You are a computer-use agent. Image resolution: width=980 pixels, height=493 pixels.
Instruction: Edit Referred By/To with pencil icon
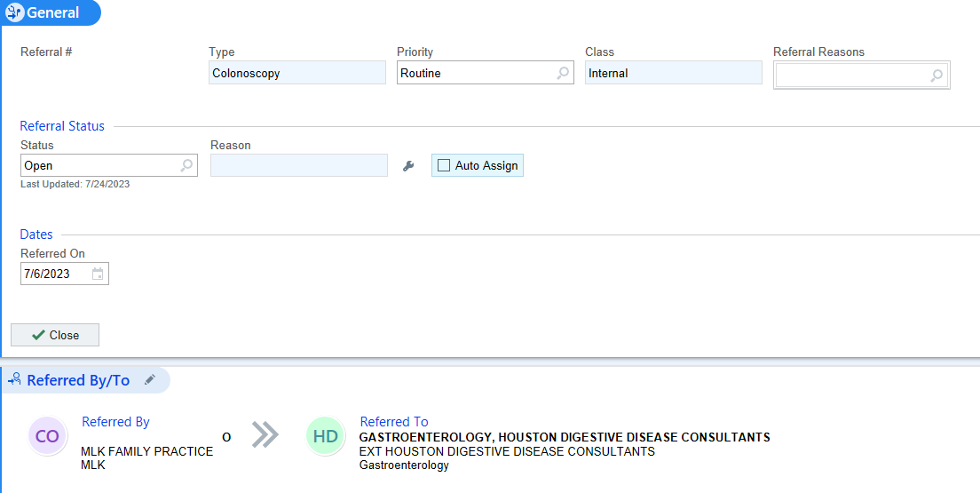click(149, 380)
